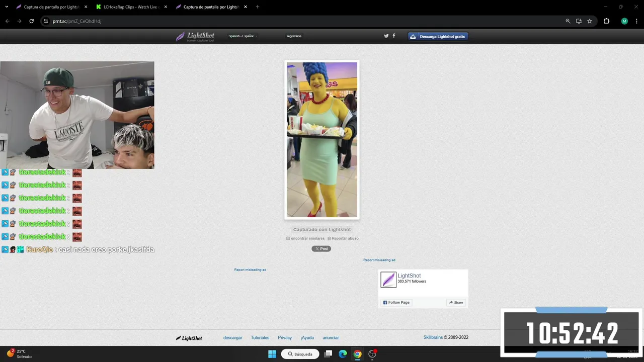The height and width of the screenshot is (362, 644).
Task: Open the Spanish - Español language dropdown
Action: [x=242, y=36]
